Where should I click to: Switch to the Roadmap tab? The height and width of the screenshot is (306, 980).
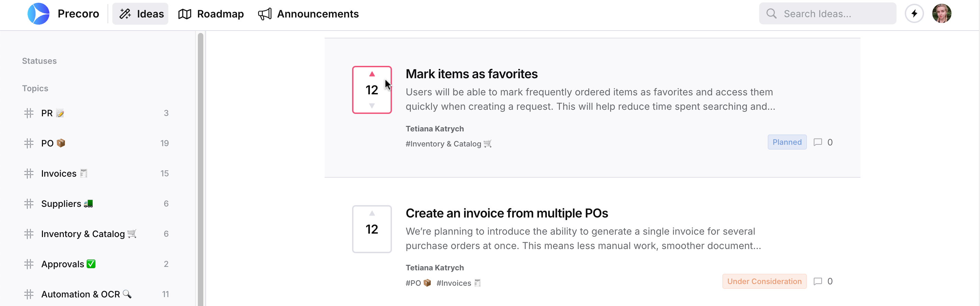(x=211, y=14)
